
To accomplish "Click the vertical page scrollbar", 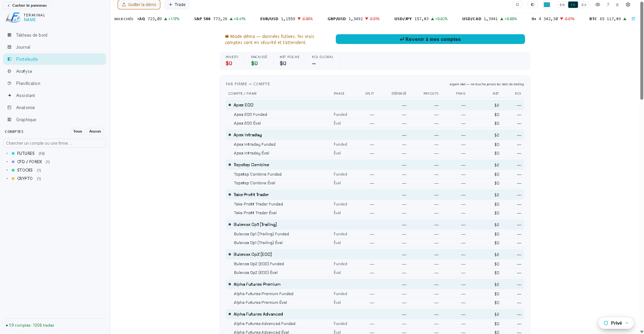I will (x=642, y=50).
